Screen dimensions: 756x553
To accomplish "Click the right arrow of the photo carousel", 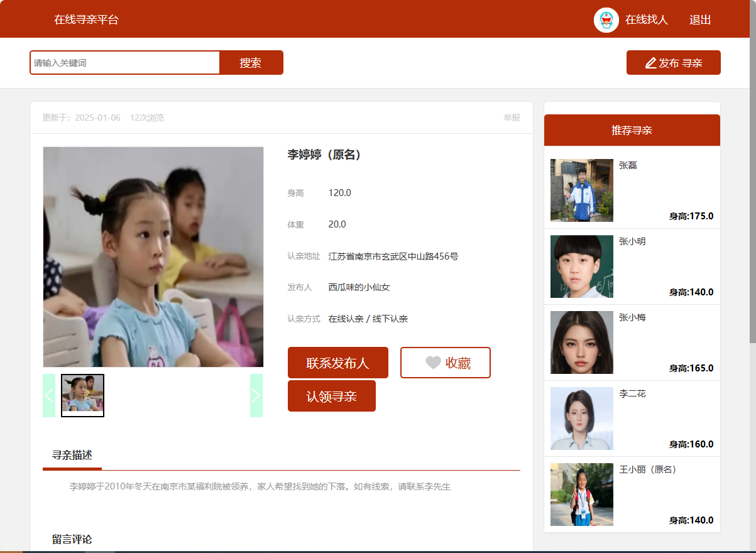I will click(256, 395).
